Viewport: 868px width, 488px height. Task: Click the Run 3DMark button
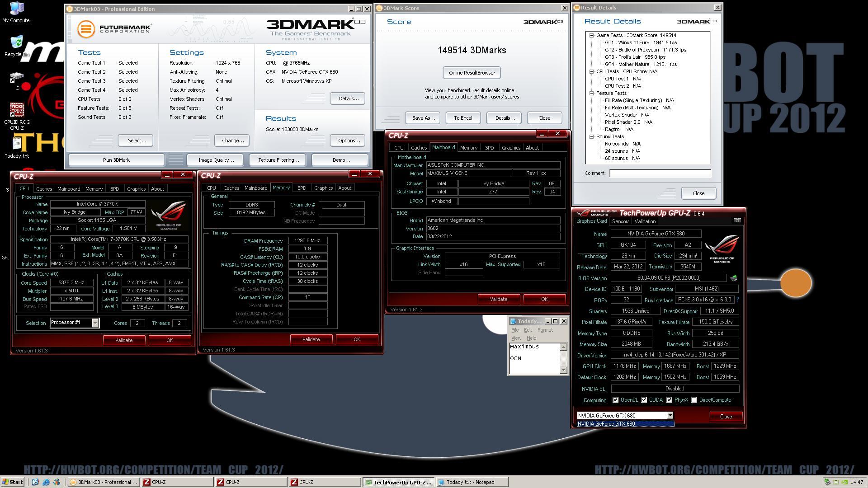click(x=116, y=160)
